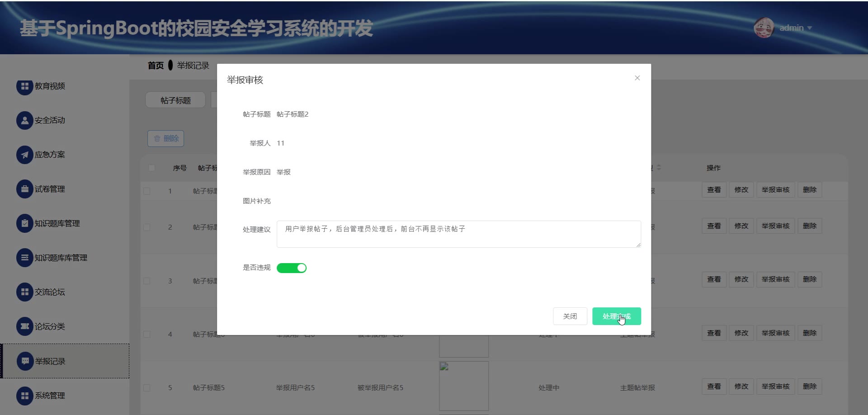Click 查看 for row 1
Screen dimensions: 868x415
click(x=714, y=190)
